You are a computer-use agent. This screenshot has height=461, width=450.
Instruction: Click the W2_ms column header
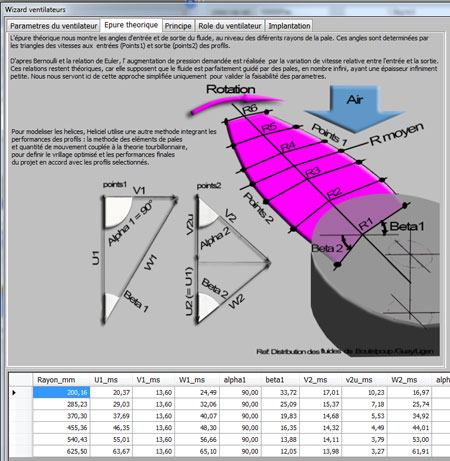click(410, 380)
